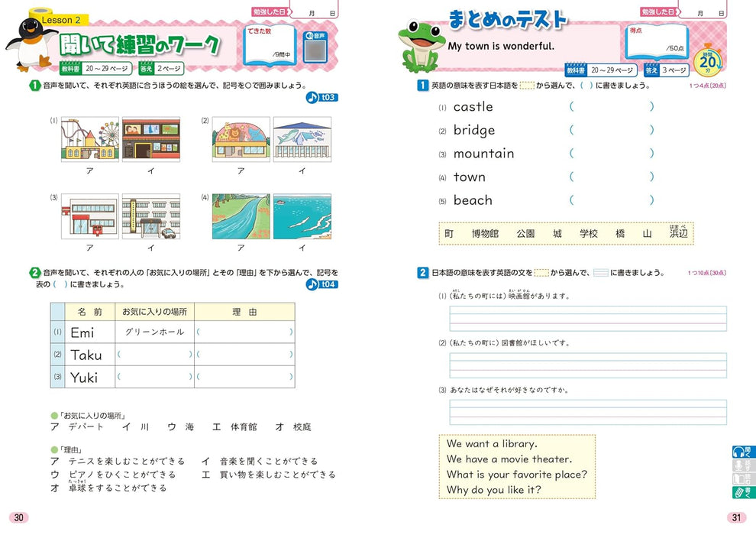Select the blue headphones 聞く icon
This screenshot has height=535, width=756.
coord(739,452)
